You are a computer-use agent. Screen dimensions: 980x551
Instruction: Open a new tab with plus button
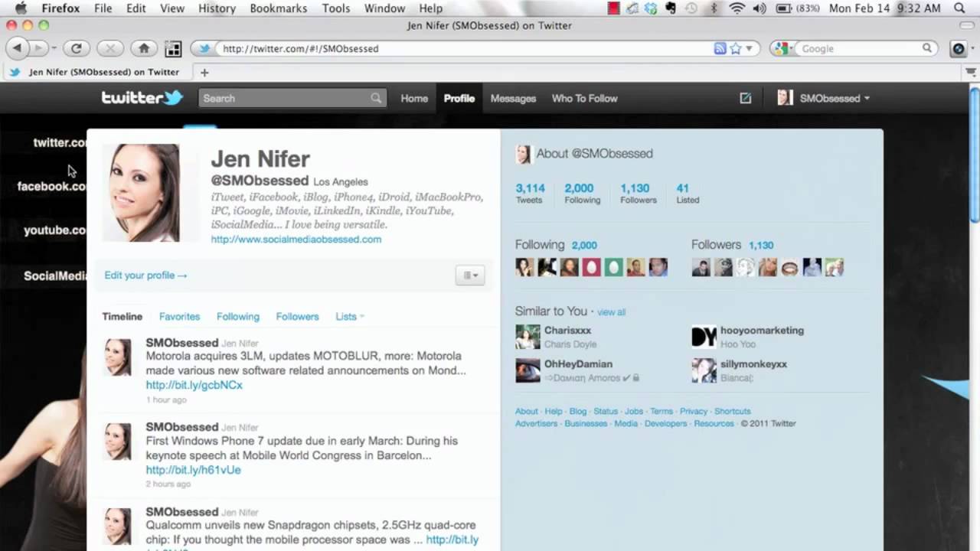click(204, 73)
